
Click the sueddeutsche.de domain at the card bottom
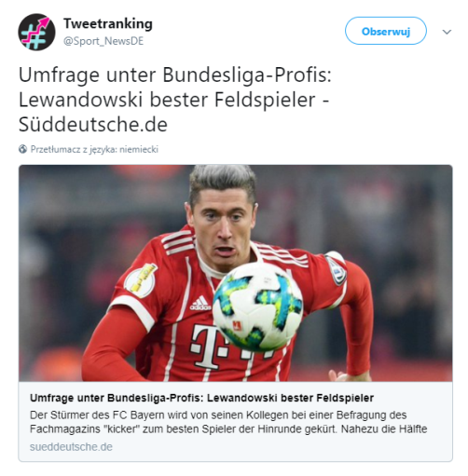coord(71,447)
